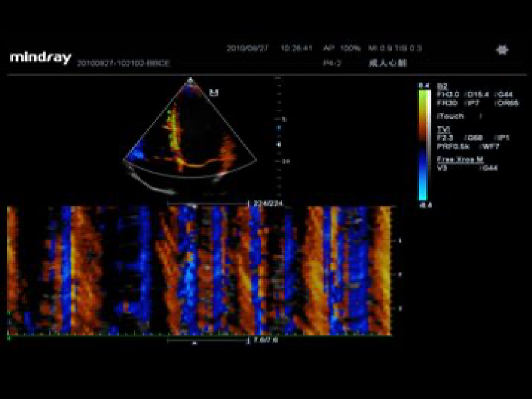Click the snowflake freeze icon at top right
The height and width of the screenshot is (399, 532).
502,51
